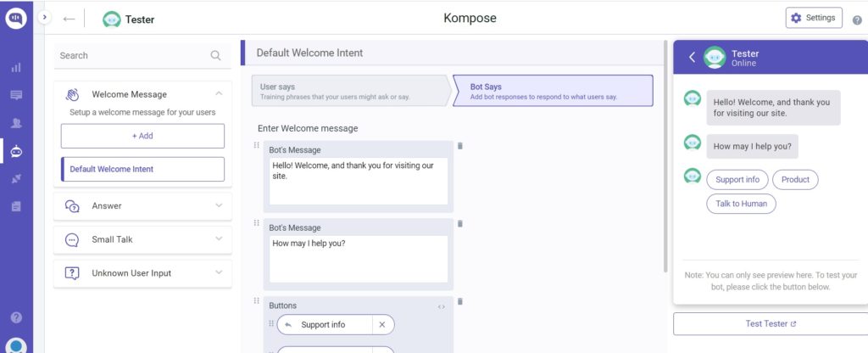Grab drag handle of Support info button

tap(271, 323)
